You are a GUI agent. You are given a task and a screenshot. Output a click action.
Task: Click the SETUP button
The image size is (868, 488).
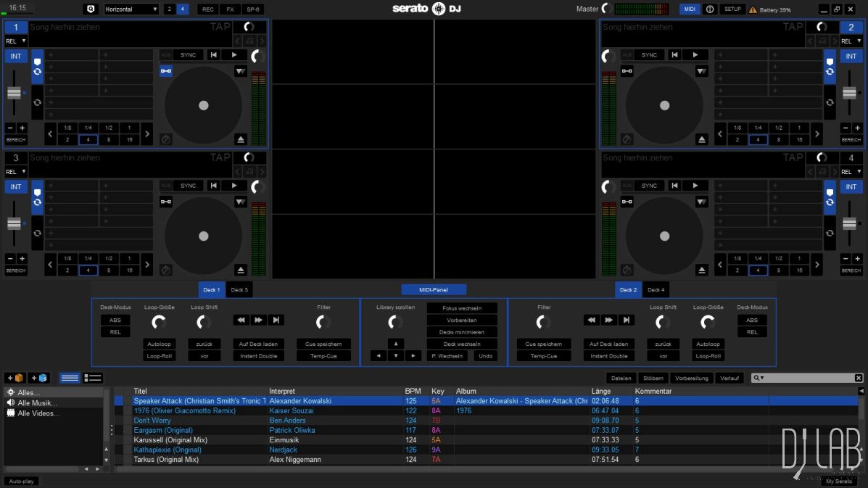tap(732, 9)
